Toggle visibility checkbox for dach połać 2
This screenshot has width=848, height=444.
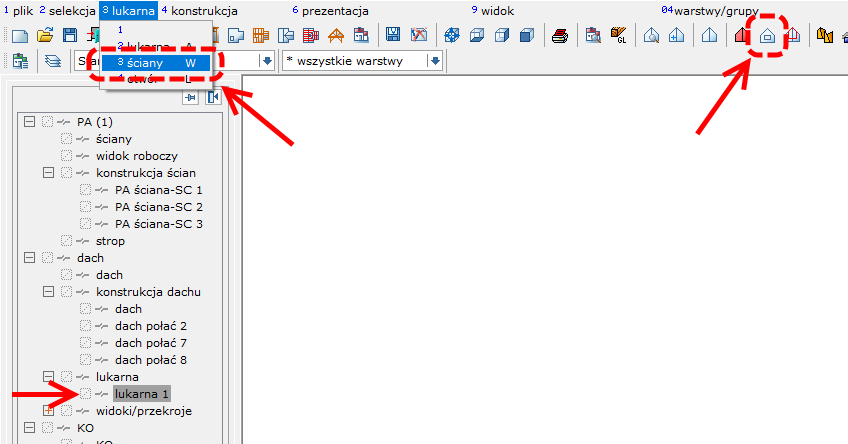point(86,326)
